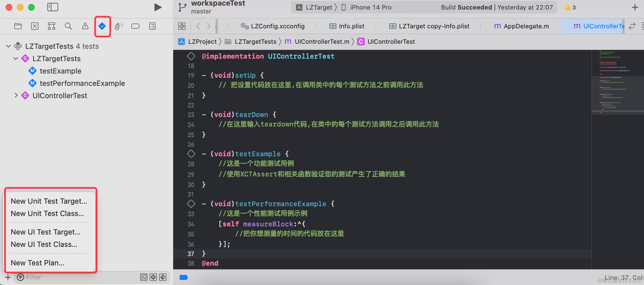Select New Unit Test Target… menu item
Viewport: 644px width, 285px height.
(x=49, y=201)
